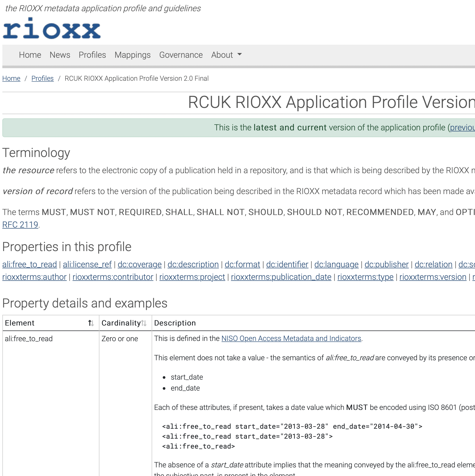Viewport: 475px width, 476px height.
Task: Go to Profiles in breadcrumb
Action: (x=43, y=78)
